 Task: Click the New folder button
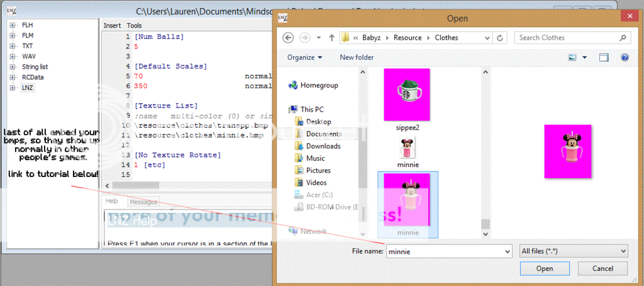357,57
